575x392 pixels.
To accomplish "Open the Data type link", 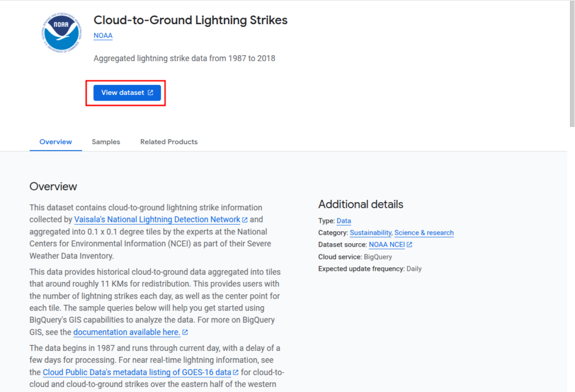I will tap(344, 221).
